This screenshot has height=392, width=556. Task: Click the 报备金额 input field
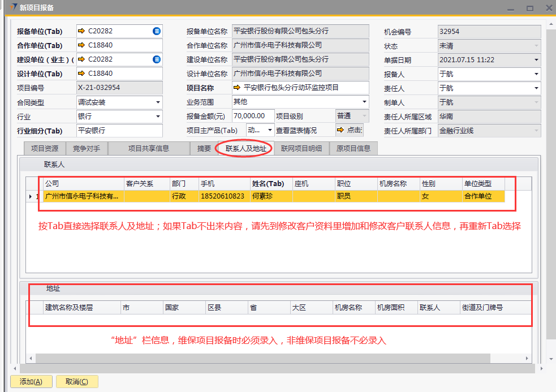(x=252, y=116)
